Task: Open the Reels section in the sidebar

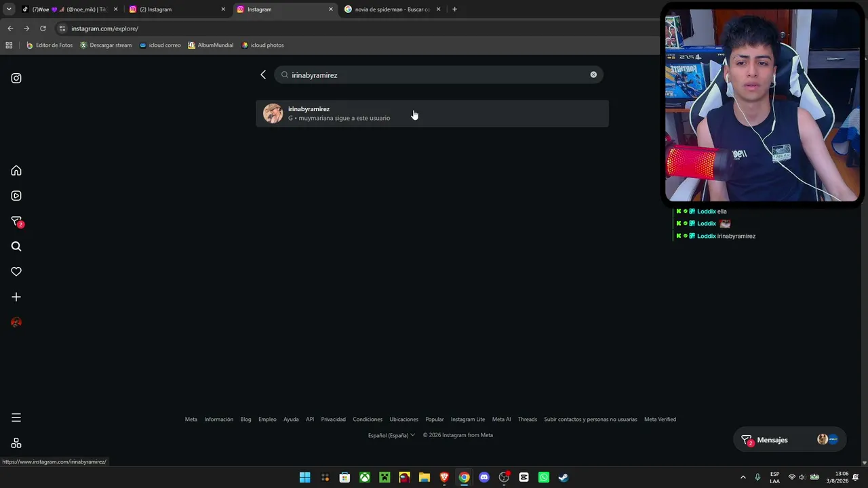Action: point(16,196)
